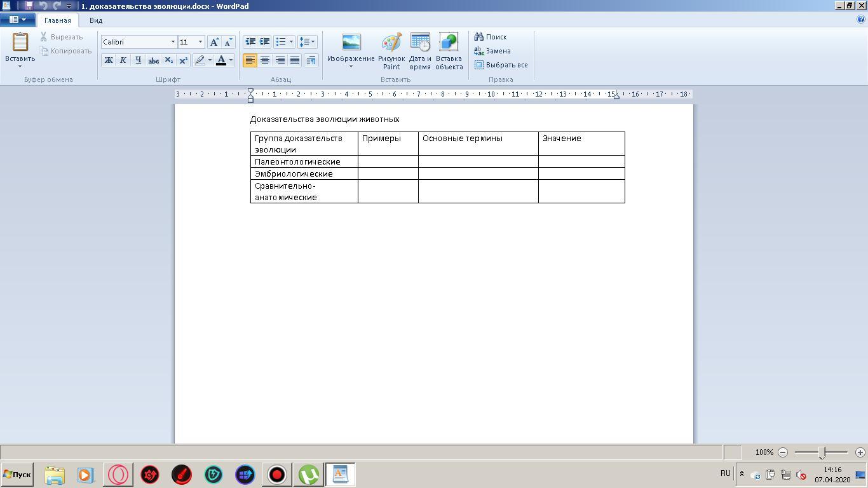Switch to the Вид tab

(96, 20)
